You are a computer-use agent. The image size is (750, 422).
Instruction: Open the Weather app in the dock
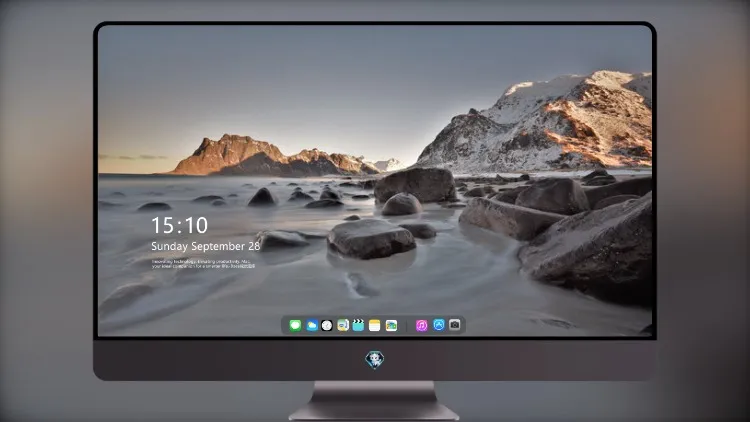click(311, 325)
